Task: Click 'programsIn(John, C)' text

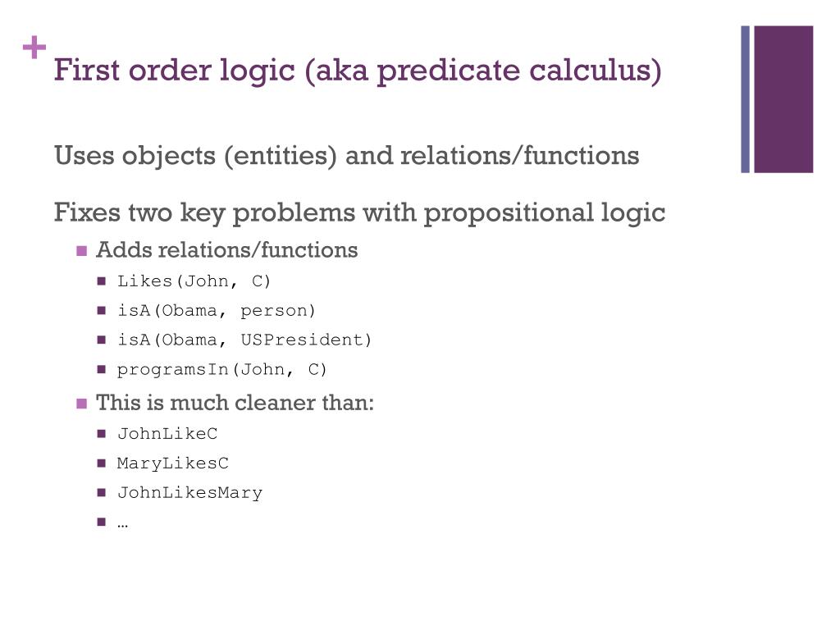Action: [x=221, y=370]
